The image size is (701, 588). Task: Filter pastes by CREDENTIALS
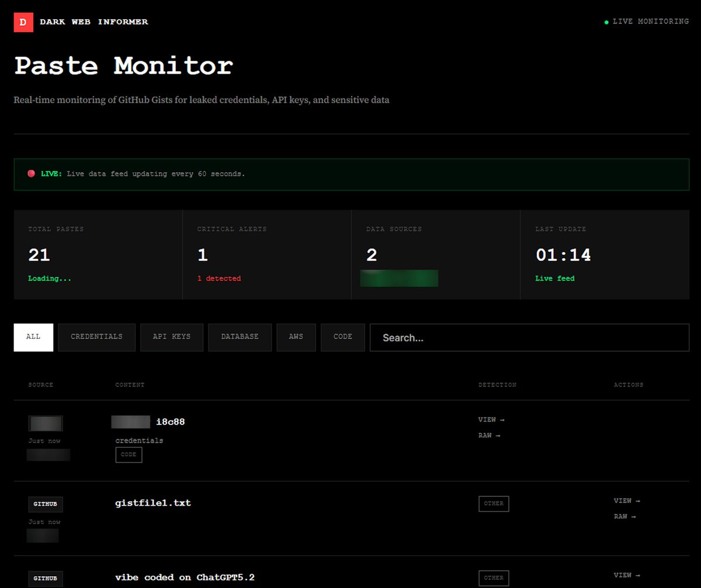click(x=97, y=338)
